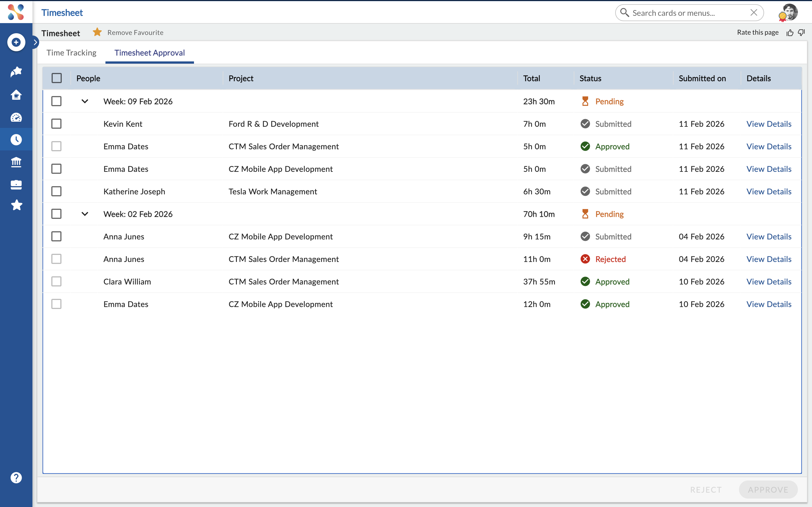The image size is (812, 507).
Task: Click the thumbs up rating icon
Action: (790, 32)
